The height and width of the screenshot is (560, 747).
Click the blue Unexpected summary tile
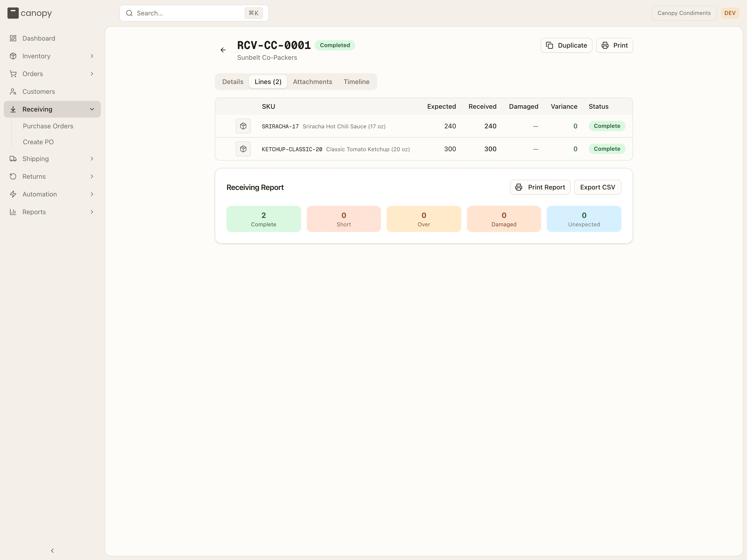[584, 219]
